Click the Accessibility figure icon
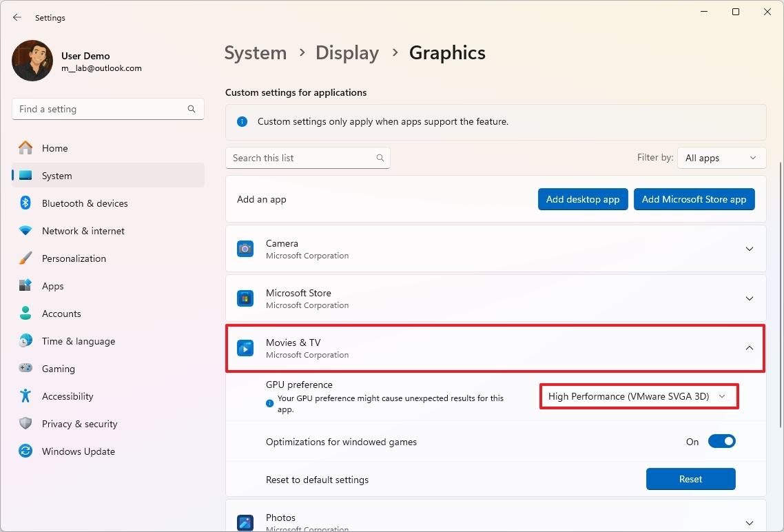 pyautogui.click(x=25, y=396)
